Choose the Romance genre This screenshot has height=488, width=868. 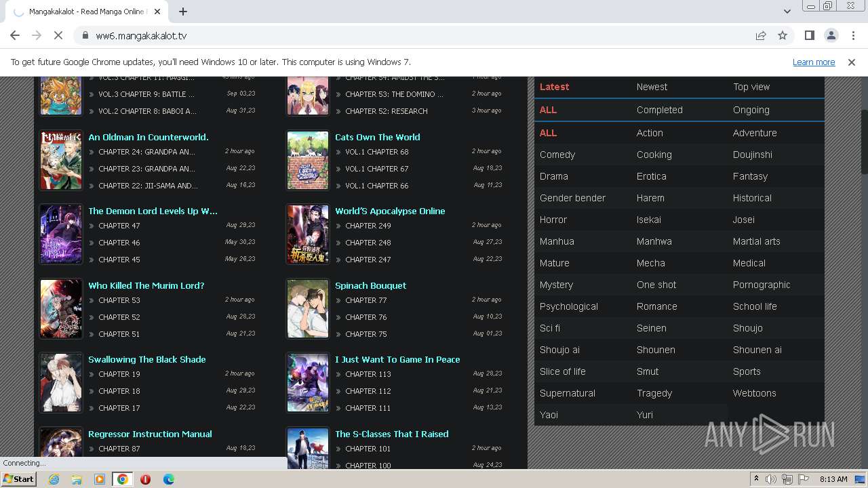(656, 306)
